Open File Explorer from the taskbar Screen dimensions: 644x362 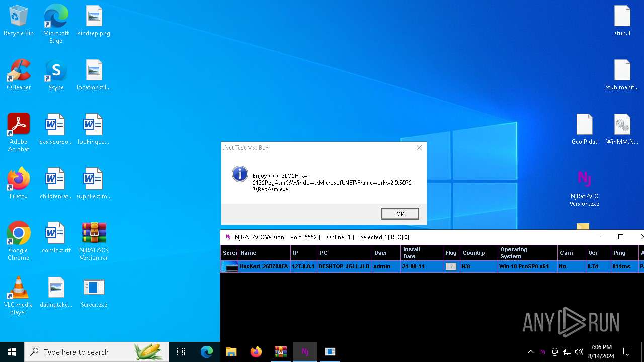click(231, 352)
